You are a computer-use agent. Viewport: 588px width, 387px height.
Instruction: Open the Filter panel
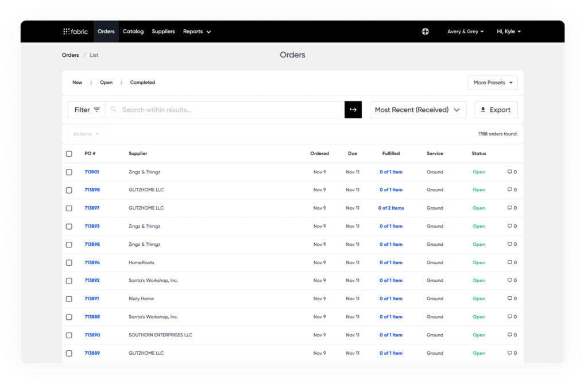tap(86, 109)
